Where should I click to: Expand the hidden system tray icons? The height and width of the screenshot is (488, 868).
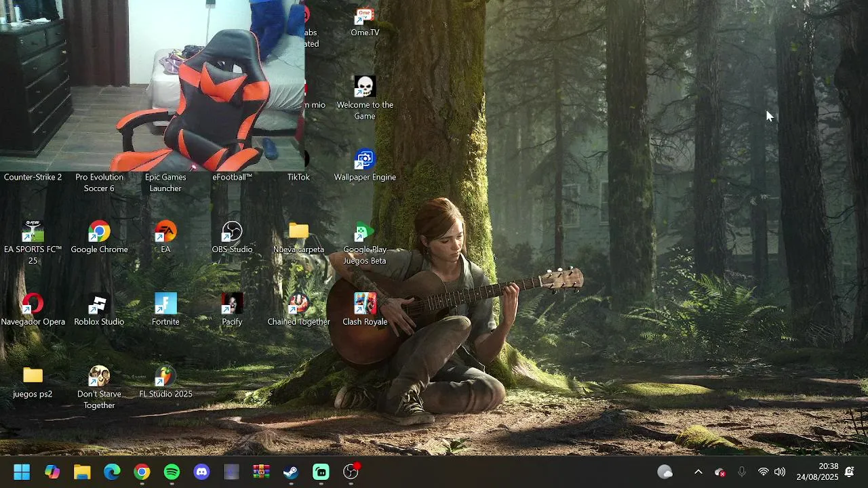[698, 472]
